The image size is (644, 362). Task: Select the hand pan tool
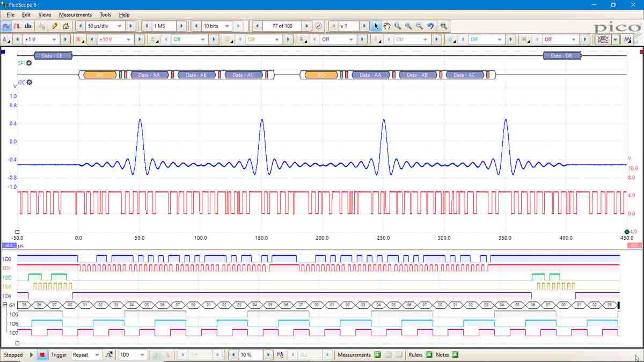386,25
